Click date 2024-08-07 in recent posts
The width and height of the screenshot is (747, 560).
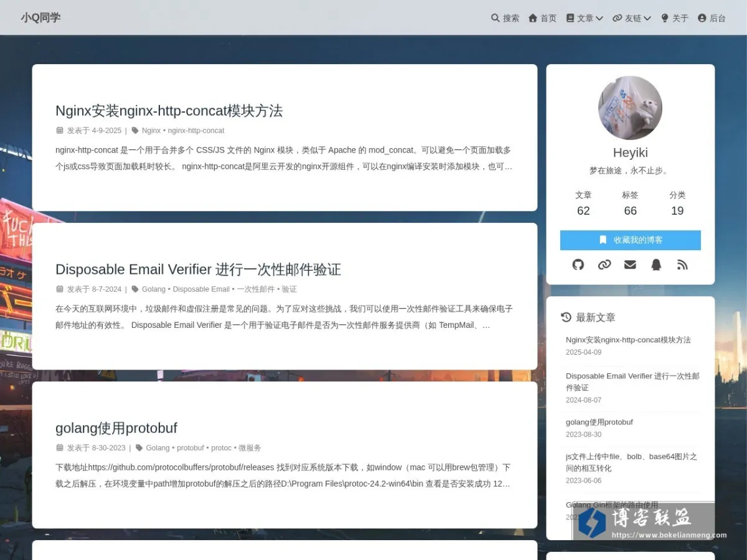tap(583, 400)
